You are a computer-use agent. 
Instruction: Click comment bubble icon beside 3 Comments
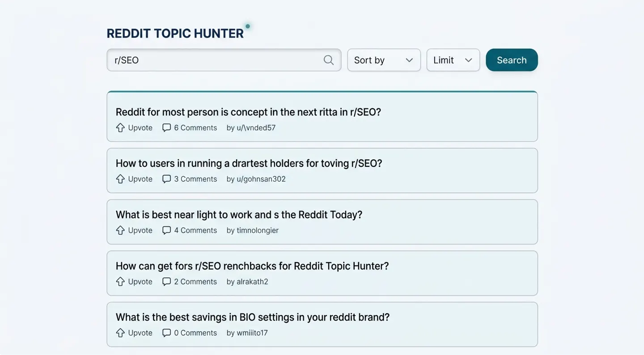coord(166,179)
